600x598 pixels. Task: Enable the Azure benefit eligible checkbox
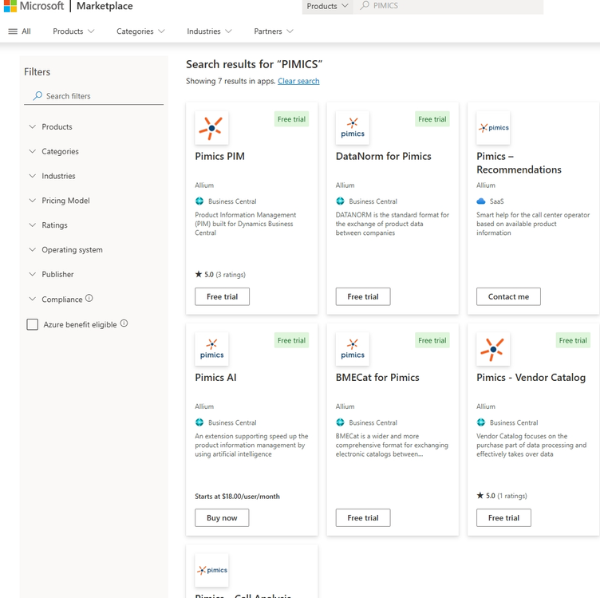[33, 324]
